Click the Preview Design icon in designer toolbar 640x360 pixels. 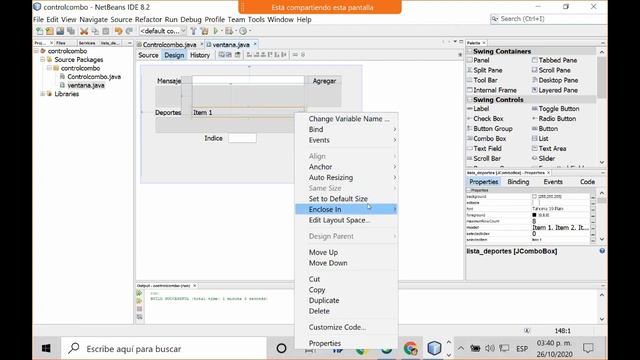point(238,55)
